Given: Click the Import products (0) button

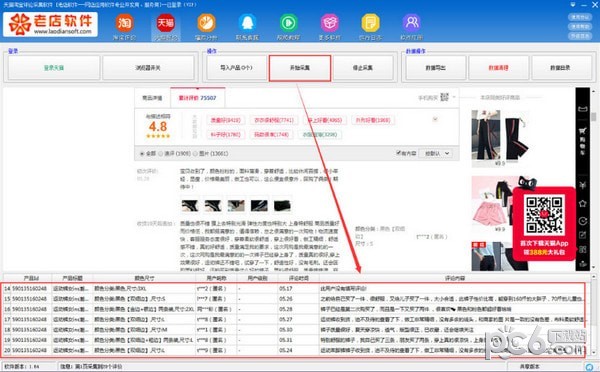Looking at the screenshot, I should click(236, 68).
